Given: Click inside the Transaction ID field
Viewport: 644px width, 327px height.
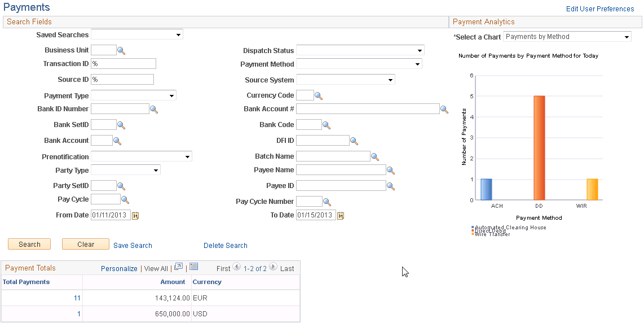Looking at the screenshot, I should (x=123, y=63).
